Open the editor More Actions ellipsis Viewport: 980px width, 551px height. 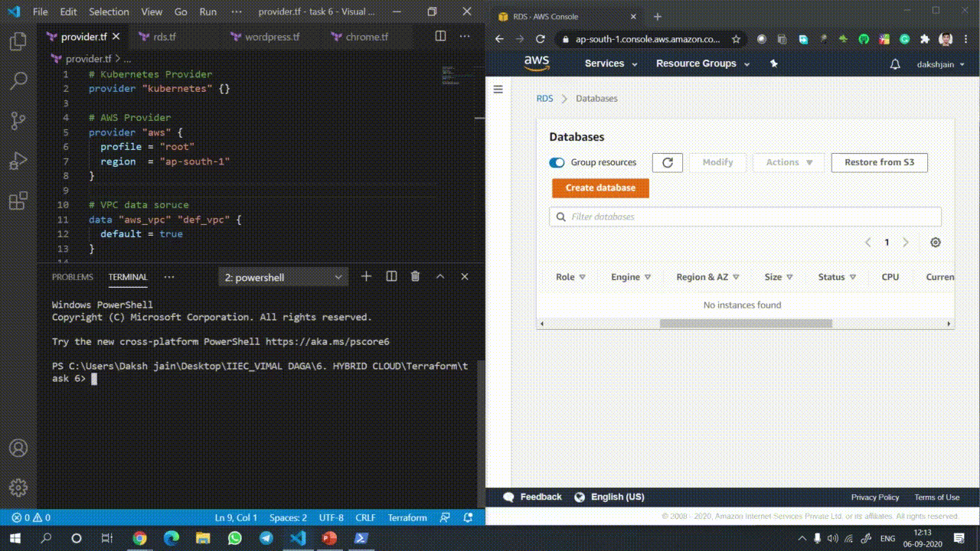[x=465, y=36]
